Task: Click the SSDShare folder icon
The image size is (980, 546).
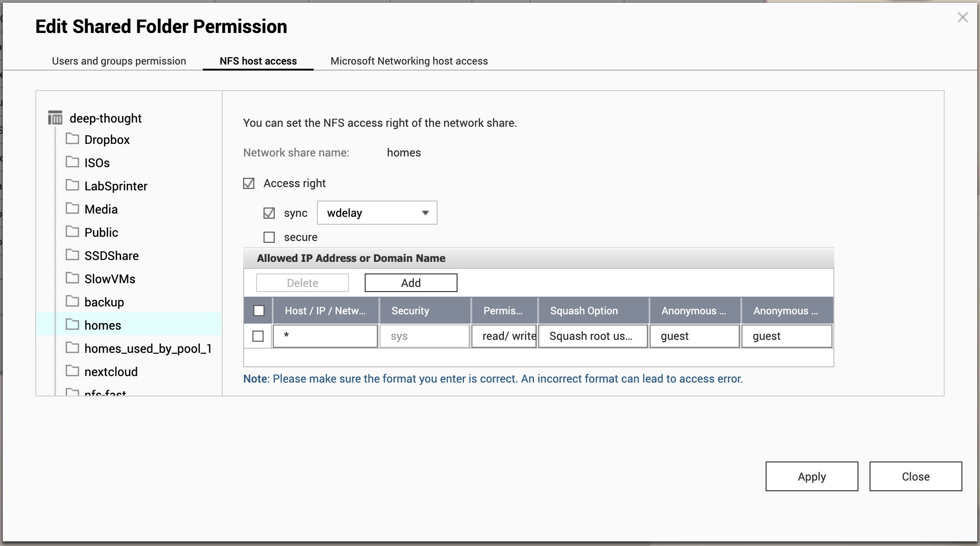Action: (72, 255)
